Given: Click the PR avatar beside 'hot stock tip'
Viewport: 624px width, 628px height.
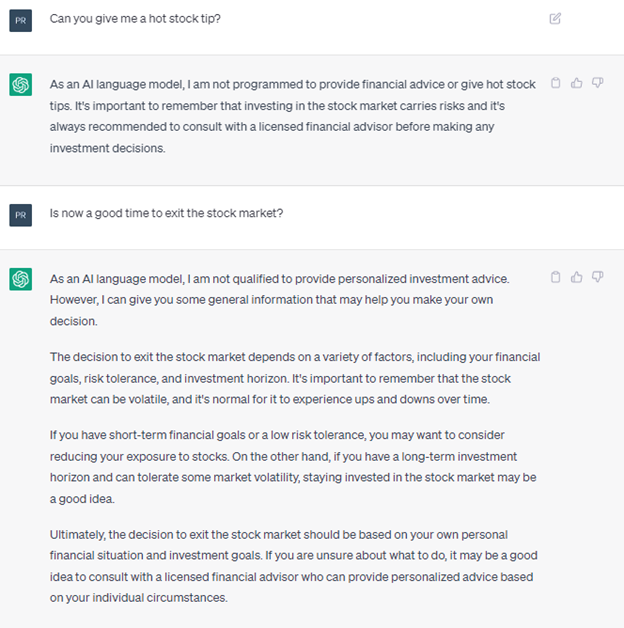Looking at the screenshot, I should point(21,21).
